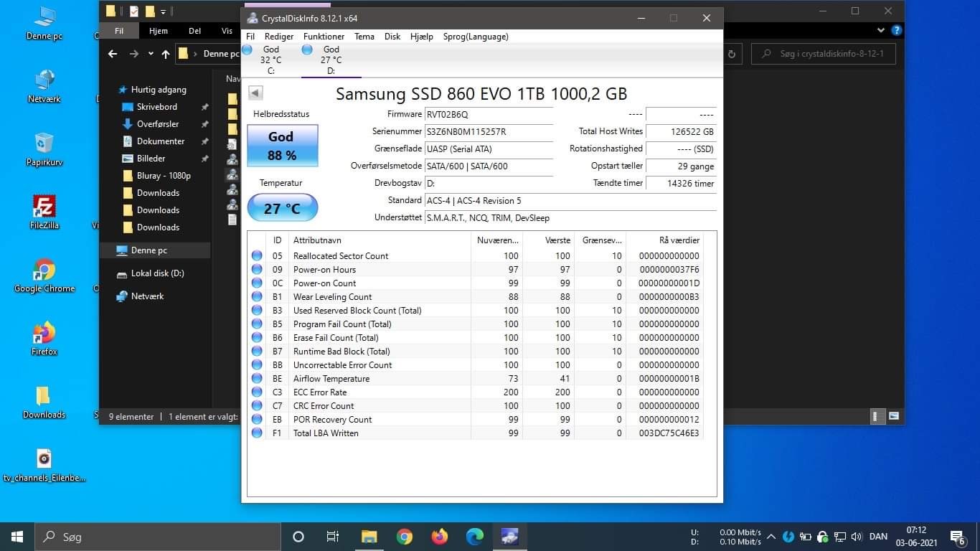Viewport: 980px width, 551px height.
Task: Expand the Explorer ribbon chevron
Action: (881, 30)
